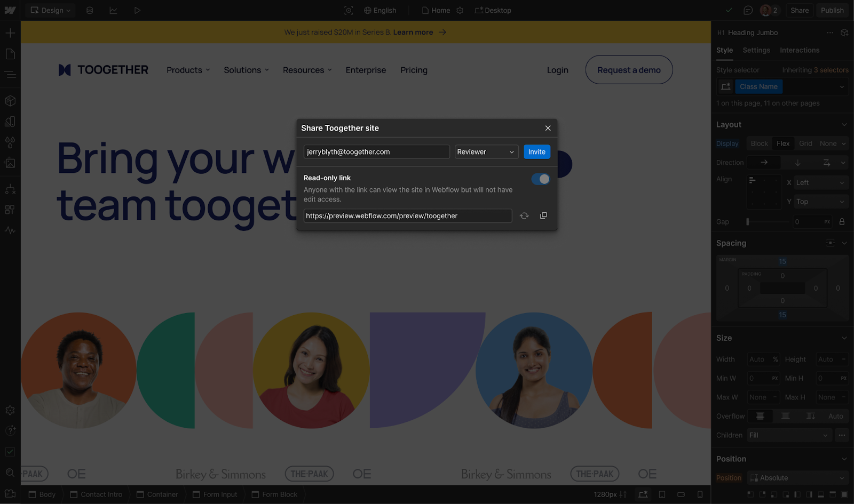Screen dimensions: 854x504
Task: Regenerate the read-only link with refresh icon
Action: (x=524, y=215)
